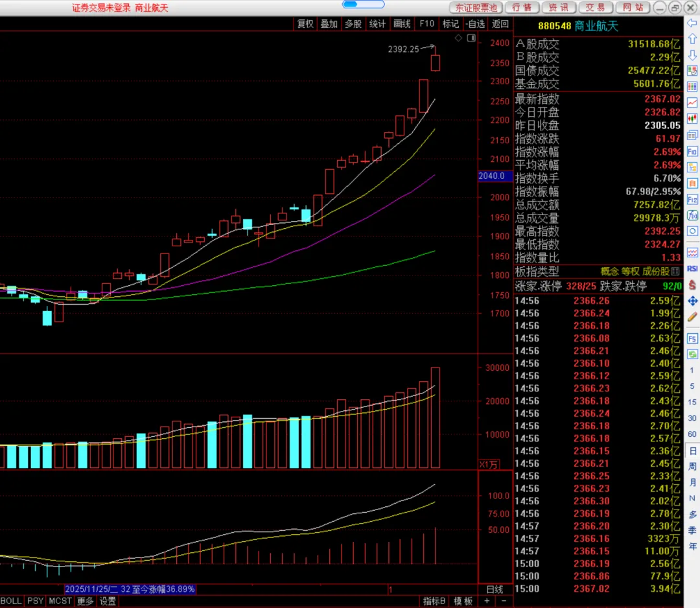
Task: Select the BOLL indicator tab
Action: pyautogui.click(x=11, y=602)
